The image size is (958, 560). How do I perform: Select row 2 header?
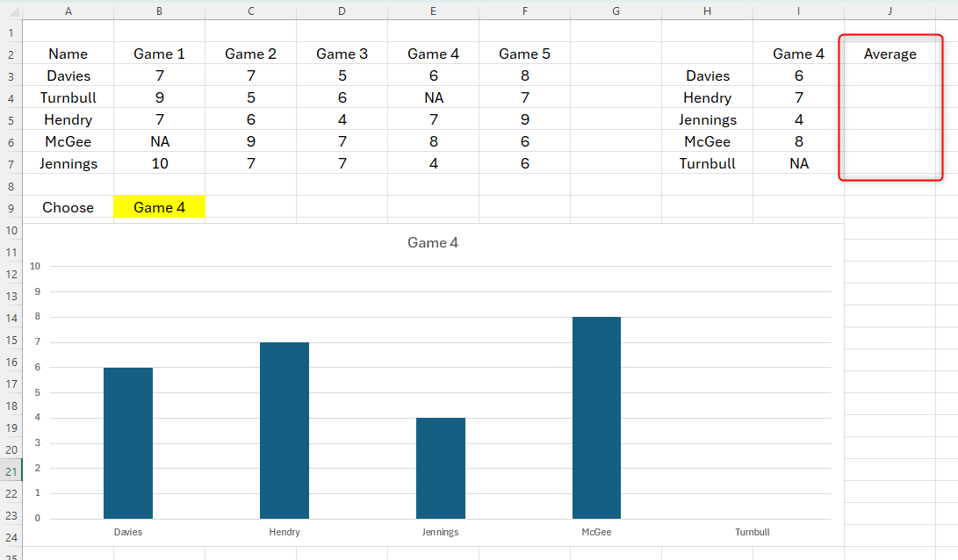11,54
